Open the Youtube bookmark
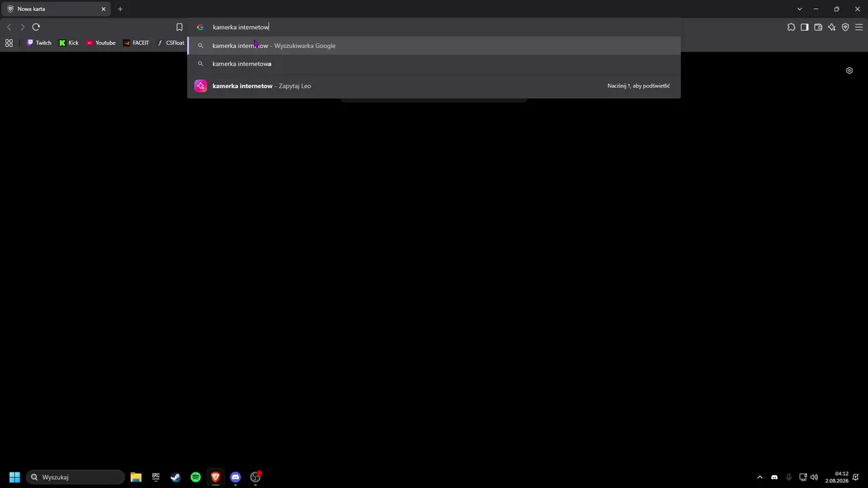 point(100,43)
